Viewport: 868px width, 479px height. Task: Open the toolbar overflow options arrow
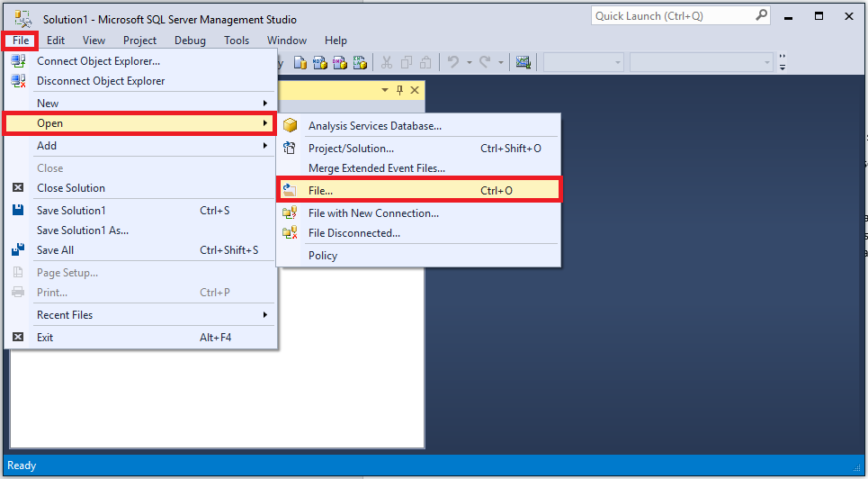[x=783, y=63]
